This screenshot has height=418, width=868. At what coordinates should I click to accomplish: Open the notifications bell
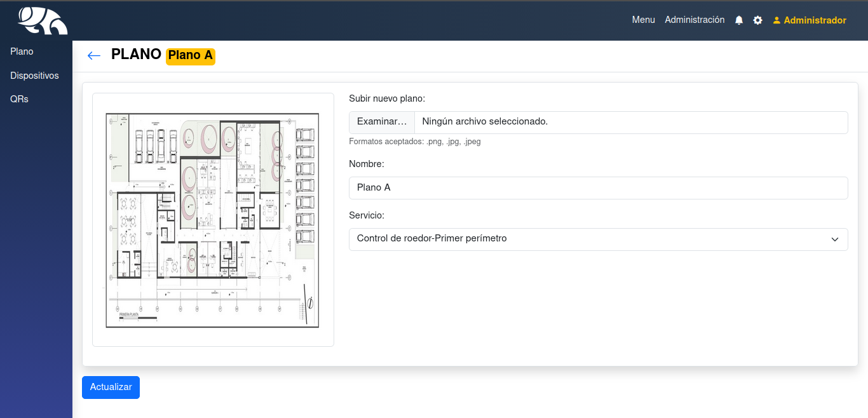(739, 20)
